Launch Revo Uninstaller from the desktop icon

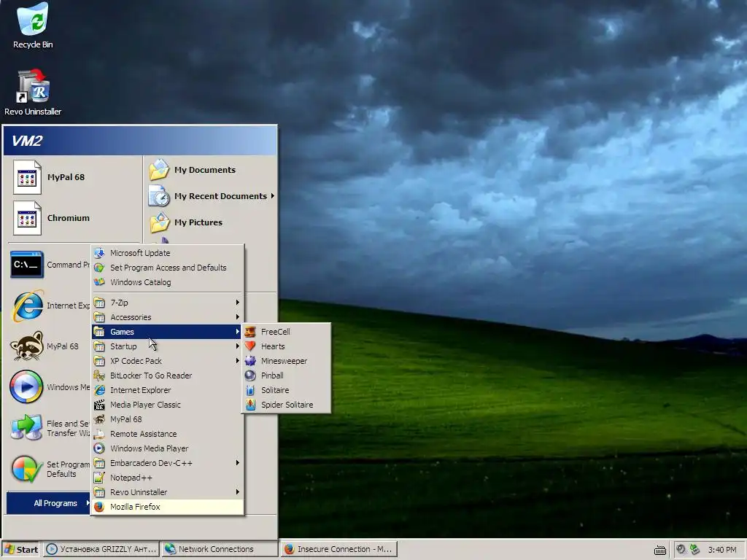pyautogui.click(x=33, y=93)
